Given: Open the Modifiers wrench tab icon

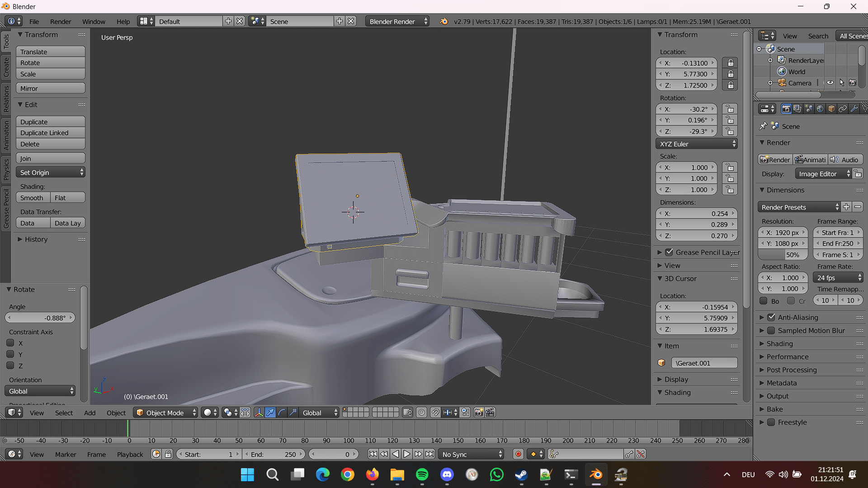Looking at the screenshot, I should 854,109.
